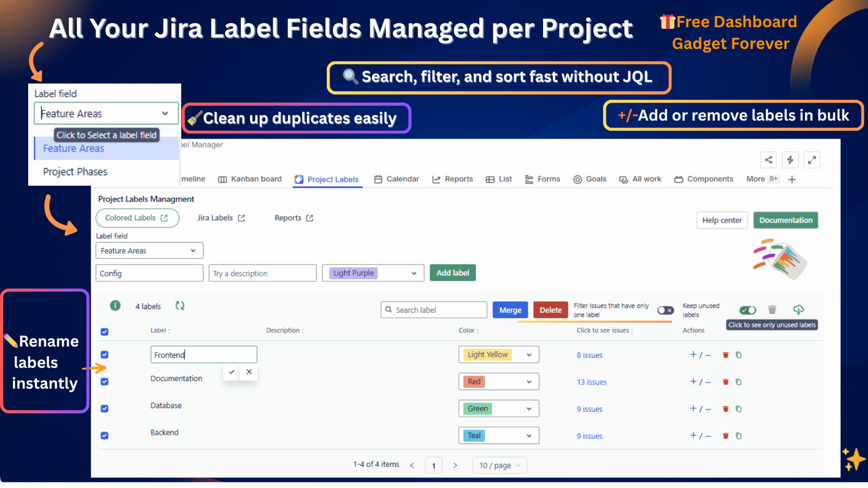Click the refresh icon next to 4 labels
The height and width of the screenshot is (488, 868).
click(x=180, y=306)
